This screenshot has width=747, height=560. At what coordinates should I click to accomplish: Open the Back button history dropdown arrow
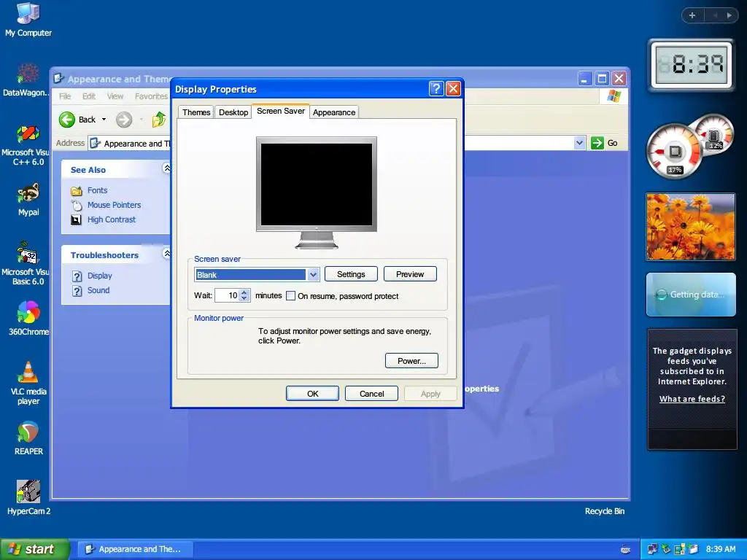coord(104,120)
